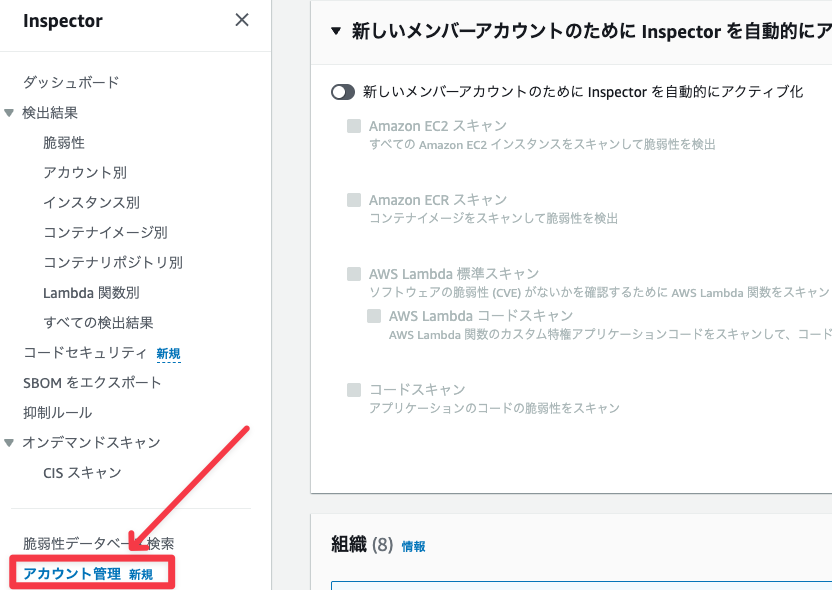Enable AWS Lambda コードスキャン checkbox
This screenshot has width=832, height=590.
click(374, 316)
